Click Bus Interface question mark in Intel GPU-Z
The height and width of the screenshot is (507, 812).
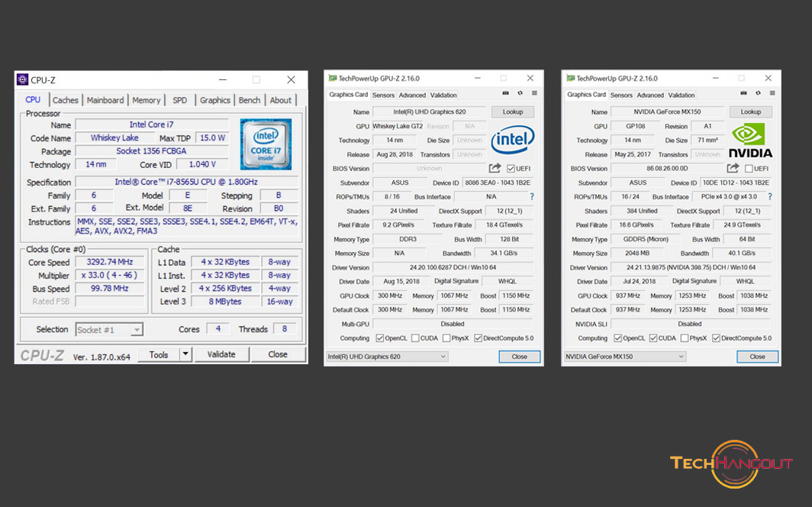(x=532, y=197)
